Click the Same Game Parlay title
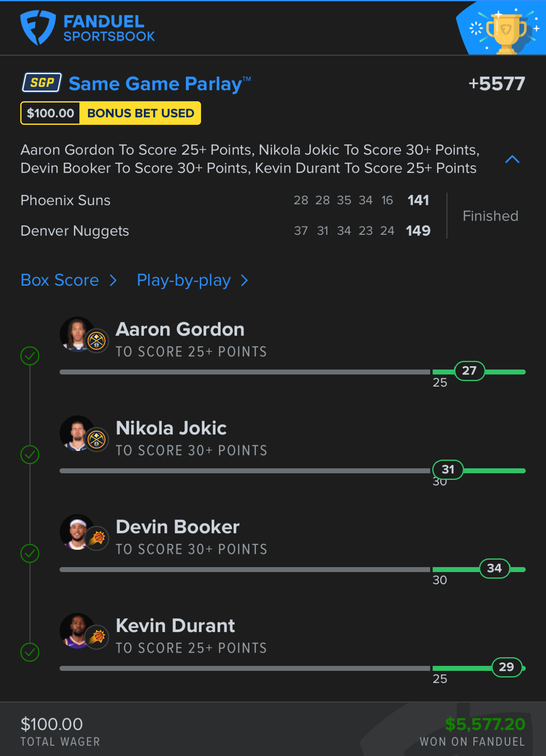Image resolution: width=546 pixels, height=756 pixels. pyautogui.click(x=160, y=84)
